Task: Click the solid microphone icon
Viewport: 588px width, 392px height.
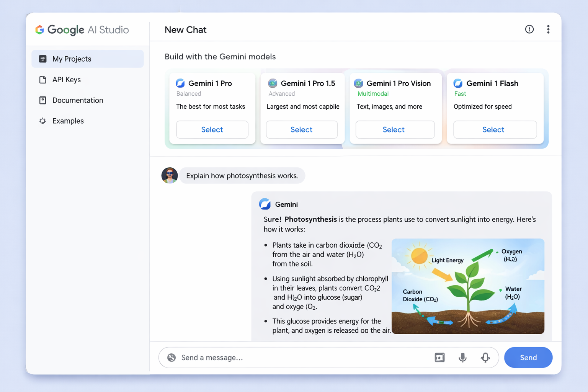Action: (462, 358)
